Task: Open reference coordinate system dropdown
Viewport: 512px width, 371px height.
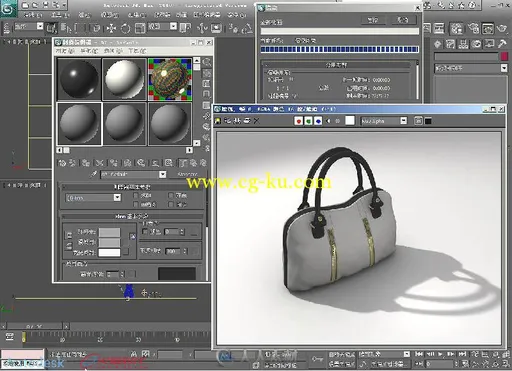Action: pyautogui.click(x=173, y=26)
